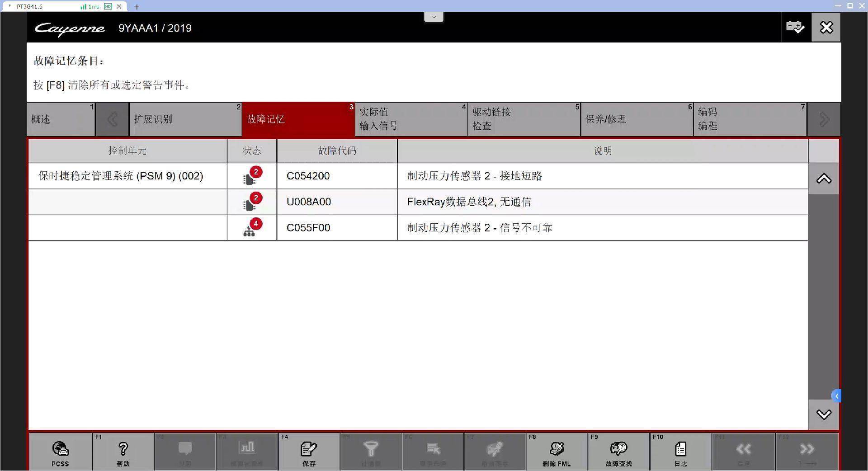
Task: Click the F1 help question mark icon
Action: click(x=123, y=449)
